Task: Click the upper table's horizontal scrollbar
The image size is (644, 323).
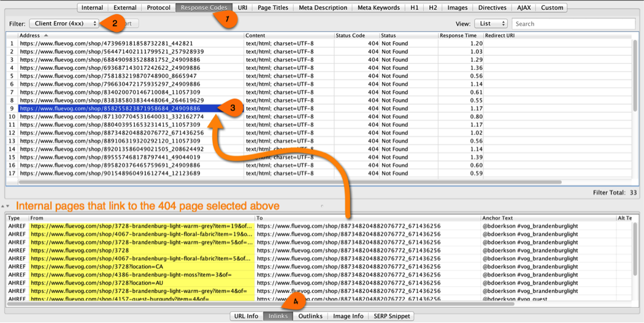Action: coord(289,182)
